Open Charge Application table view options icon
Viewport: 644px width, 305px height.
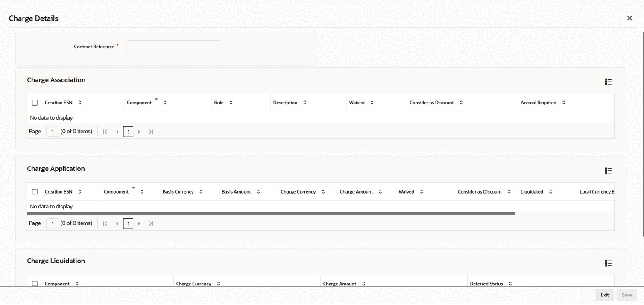[608, 171]
